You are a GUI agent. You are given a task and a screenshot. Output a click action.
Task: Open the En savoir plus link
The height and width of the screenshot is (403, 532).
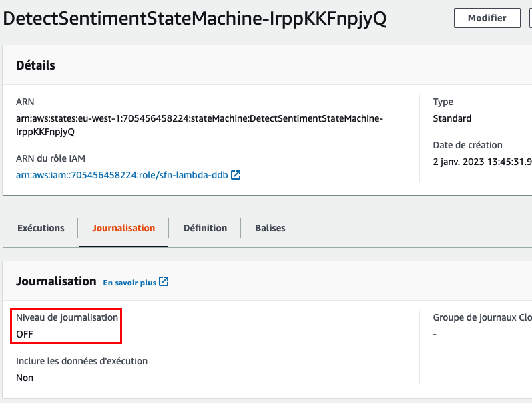129,283
